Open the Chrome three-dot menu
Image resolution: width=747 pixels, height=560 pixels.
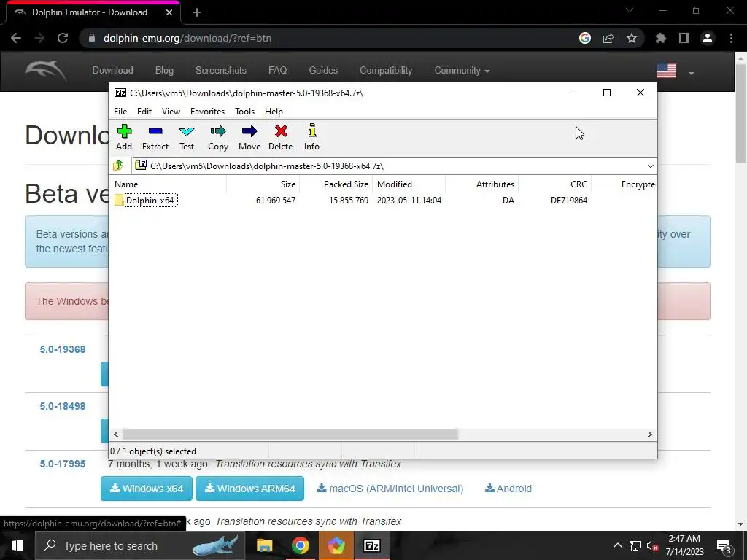click(731, 38)
